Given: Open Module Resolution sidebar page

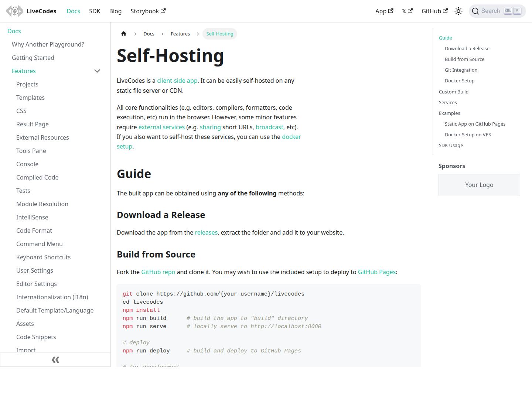Looking at the screenshot, I should [x=42, y=204].
